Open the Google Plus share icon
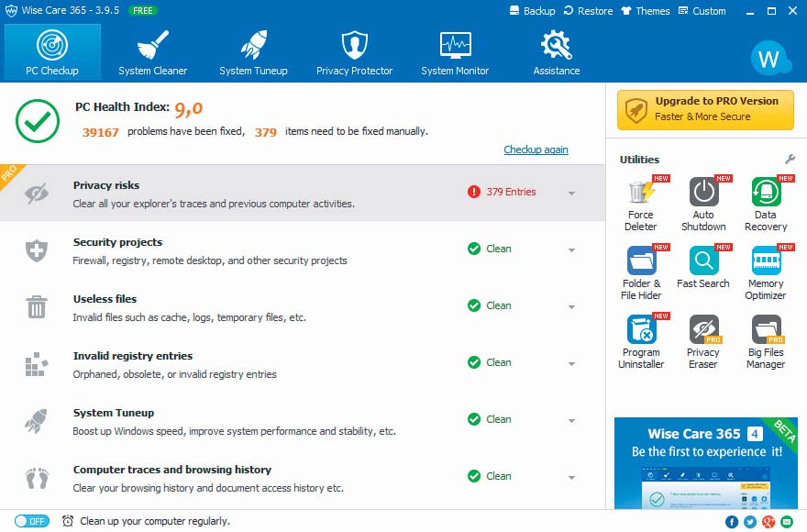Viewport: 807px width, 532px height. coord(768,522)
